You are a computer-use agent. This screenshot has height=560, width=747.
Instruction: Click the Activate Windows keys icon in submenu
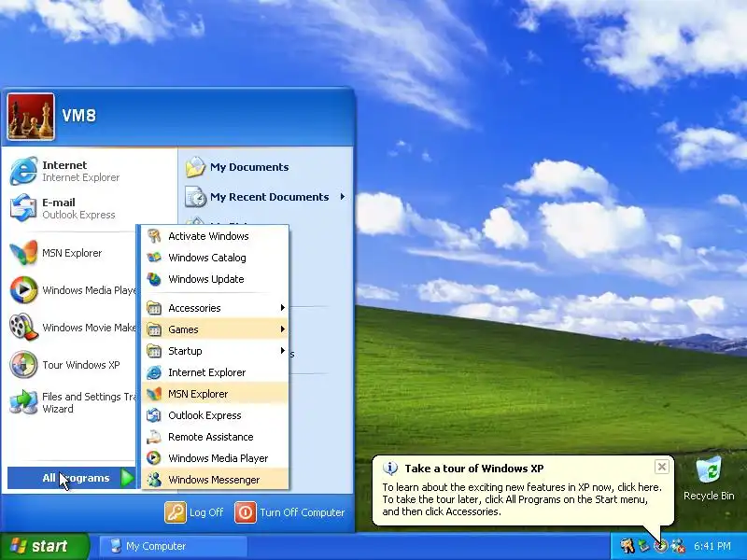(x=154, y=236)
